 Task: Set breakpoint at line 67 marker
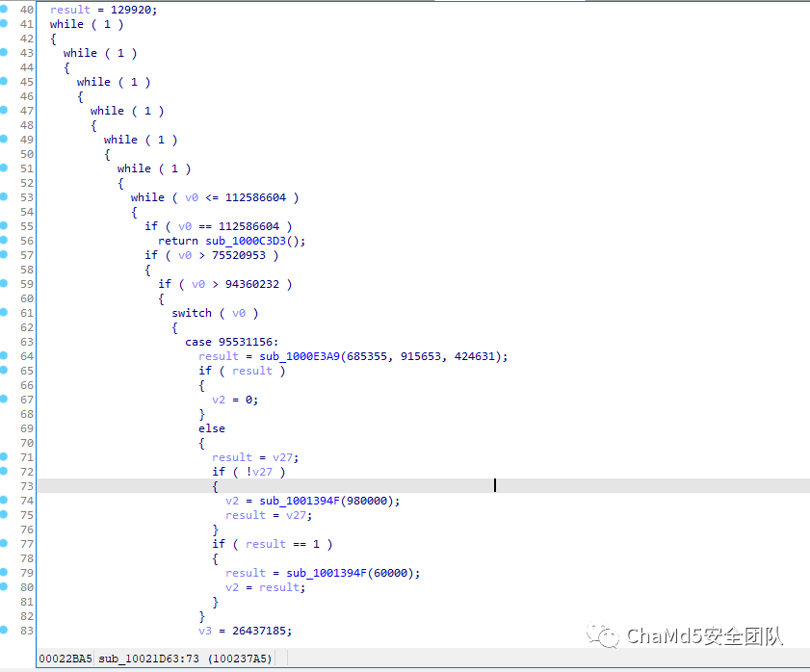pyautogui.click(x=3, y=399)
